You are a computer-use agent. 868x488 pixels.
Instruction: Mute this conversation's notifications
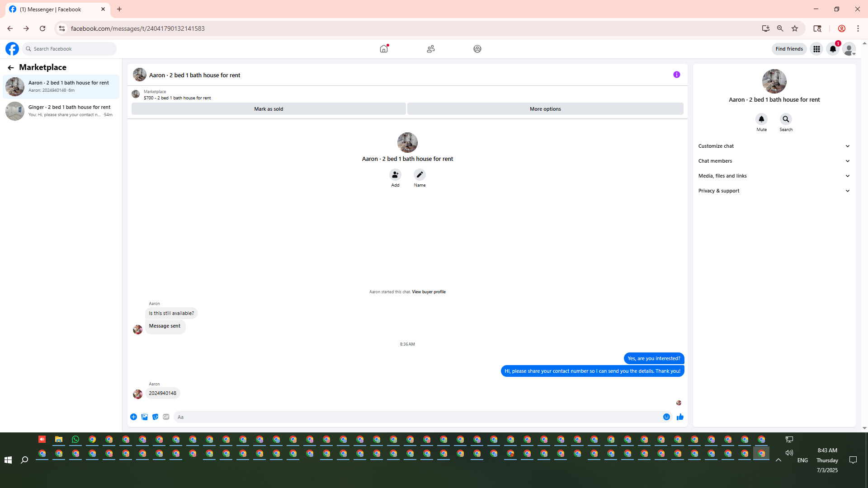pos(761,119)
